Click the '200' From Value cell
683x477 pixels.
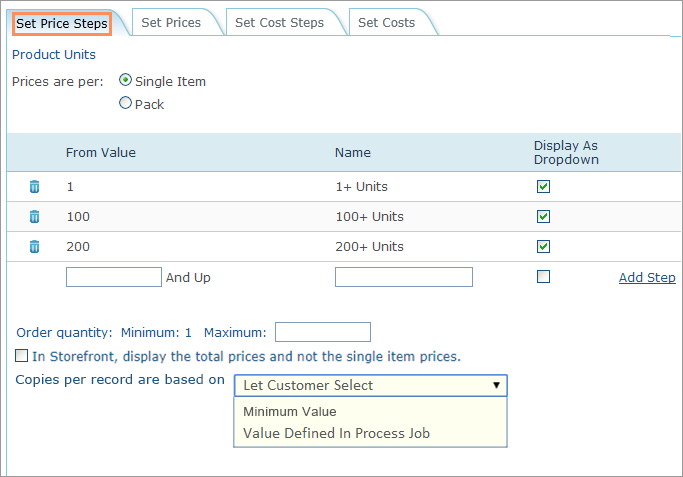[x=78, y=247]
